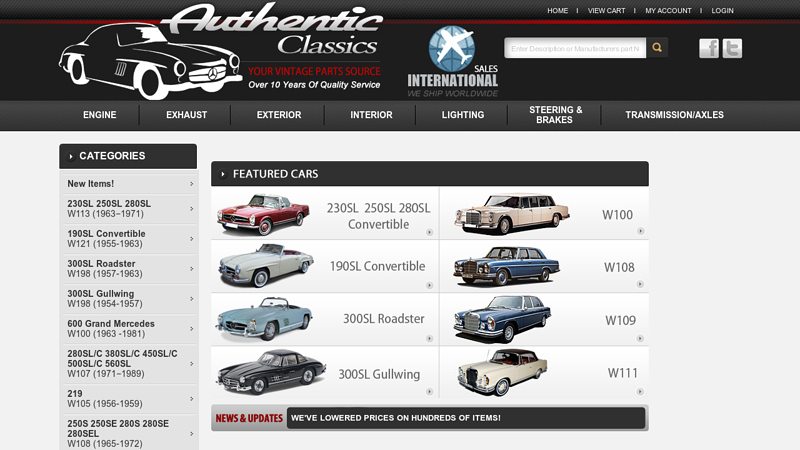Open the blue W109 sedan image
The image size is (800, 450).
point(502,319)
